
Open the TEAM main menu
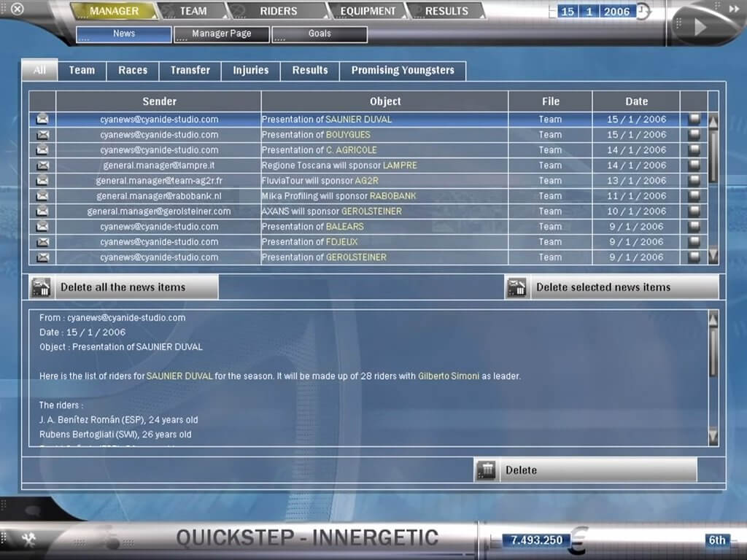(193, 11)
